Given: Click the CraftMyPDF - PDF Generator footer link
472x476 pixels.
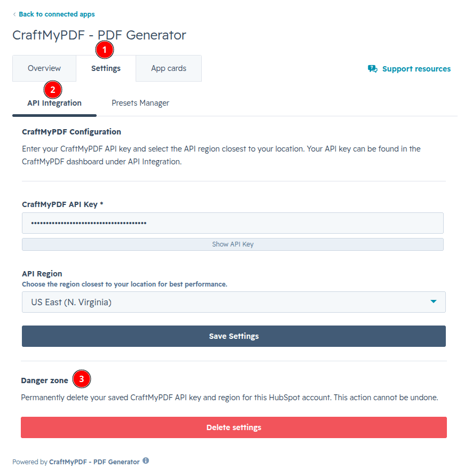Looking at the screenshot, I should pyautogui.click(x=94, y=462).
